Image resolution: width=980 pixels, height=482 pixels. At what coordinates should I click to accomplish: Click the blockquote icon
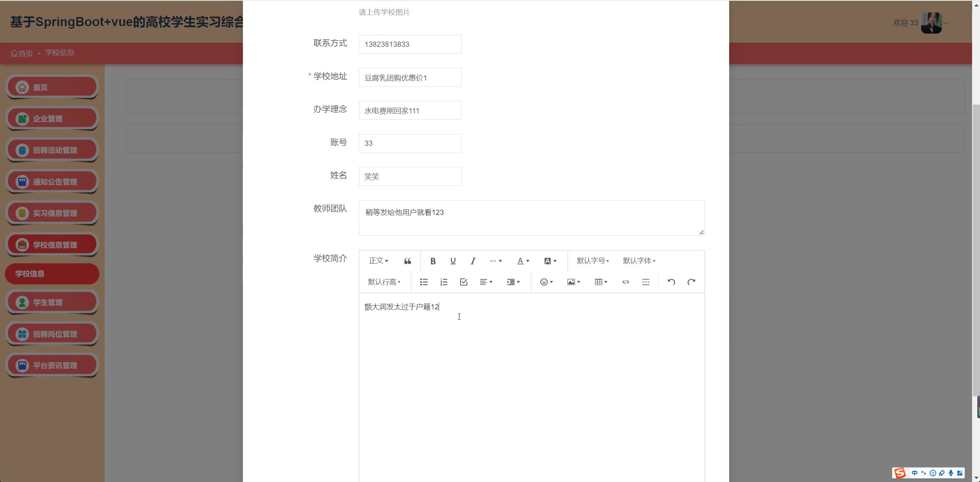point(407,261)
